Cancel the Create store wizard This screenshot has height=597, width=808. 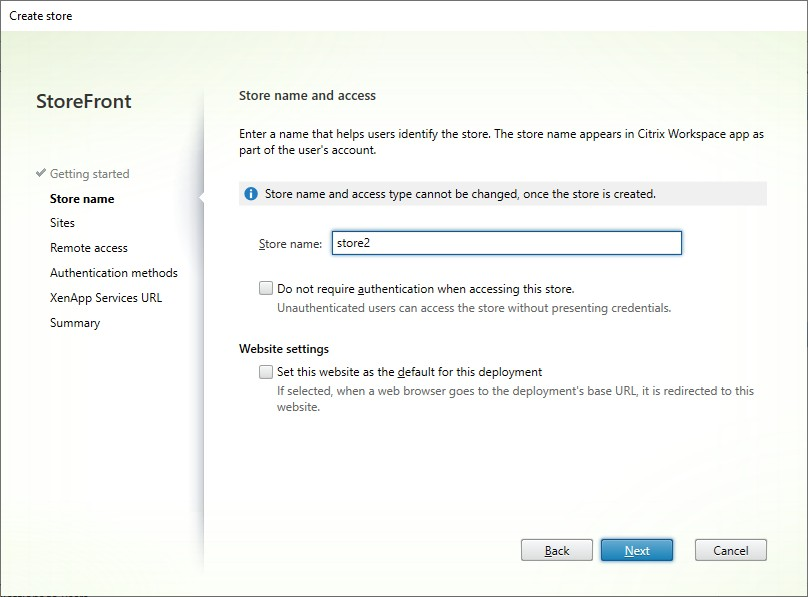click(x=730, y=550)
